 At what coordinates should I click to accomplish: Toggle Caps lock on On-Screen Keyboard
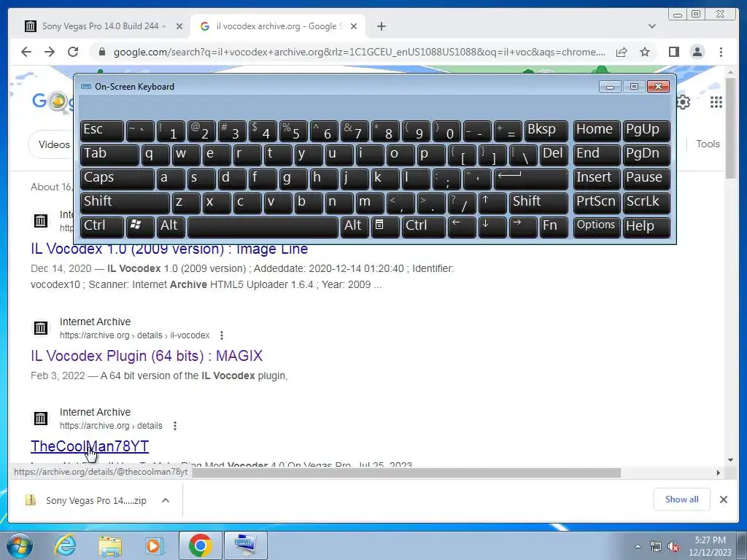pos(117,179)
